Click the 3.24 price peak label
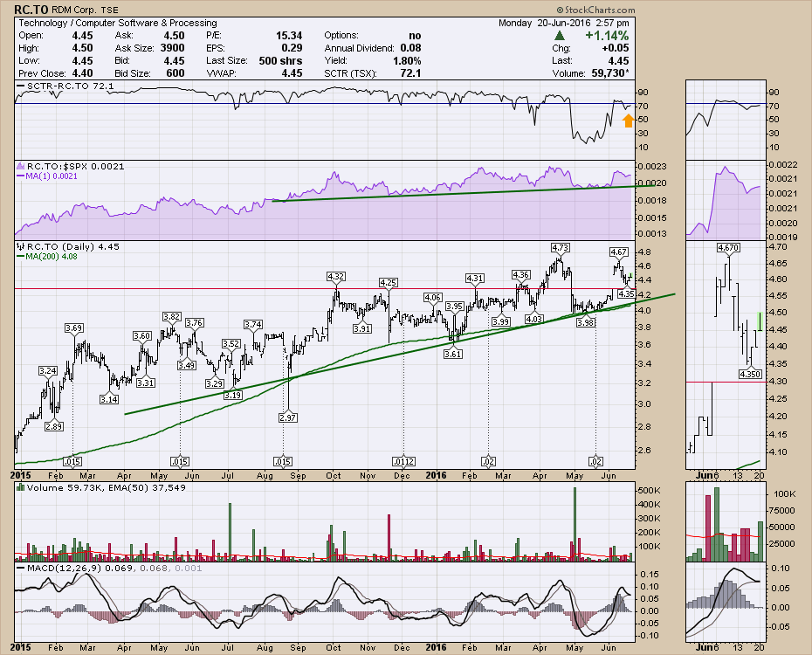This screenshot has width=812, height=655. click(48, 371)
